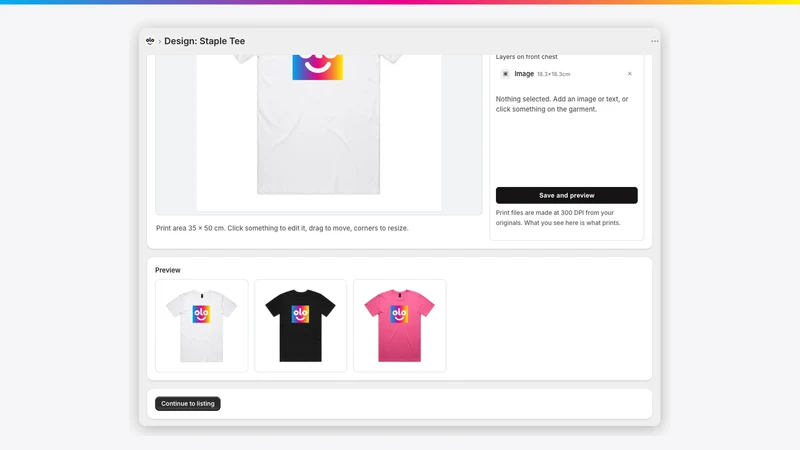The image size is (800, 450).
Task: Remove the Image layer with the X
Action: (x=630, y=74)
